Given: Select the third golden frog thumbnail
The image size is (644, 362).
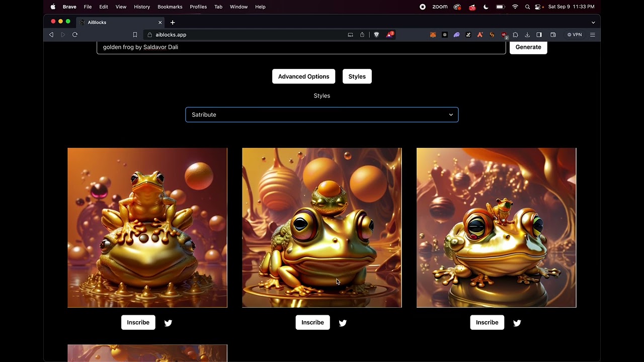Looking at the screenshot, I should [x=496, y=228].
